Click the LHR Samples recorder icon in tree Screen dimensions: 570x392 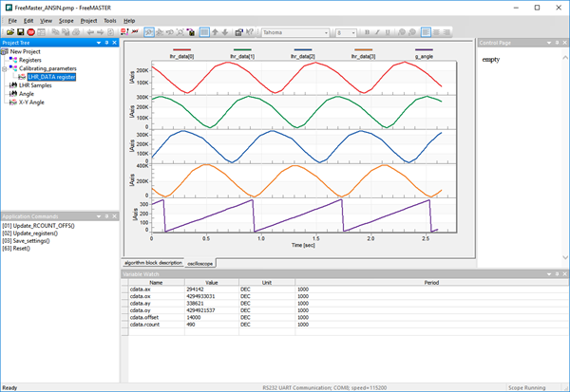click(13, 85)
